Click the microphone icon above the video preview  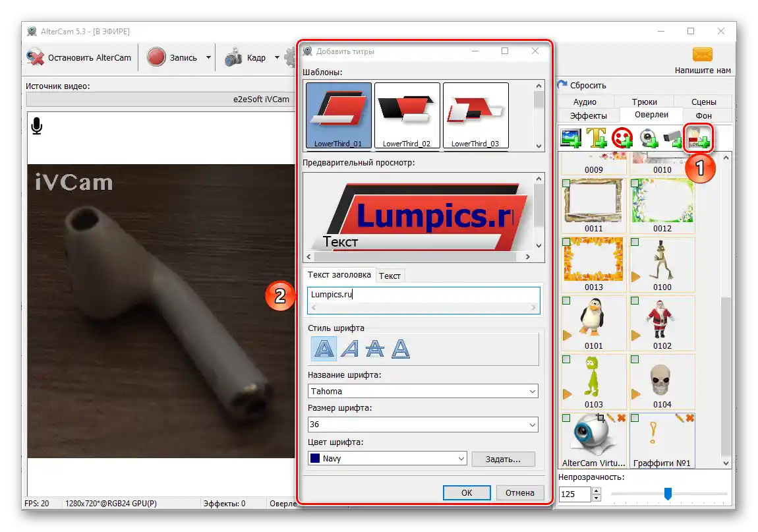tap(37, 126)
